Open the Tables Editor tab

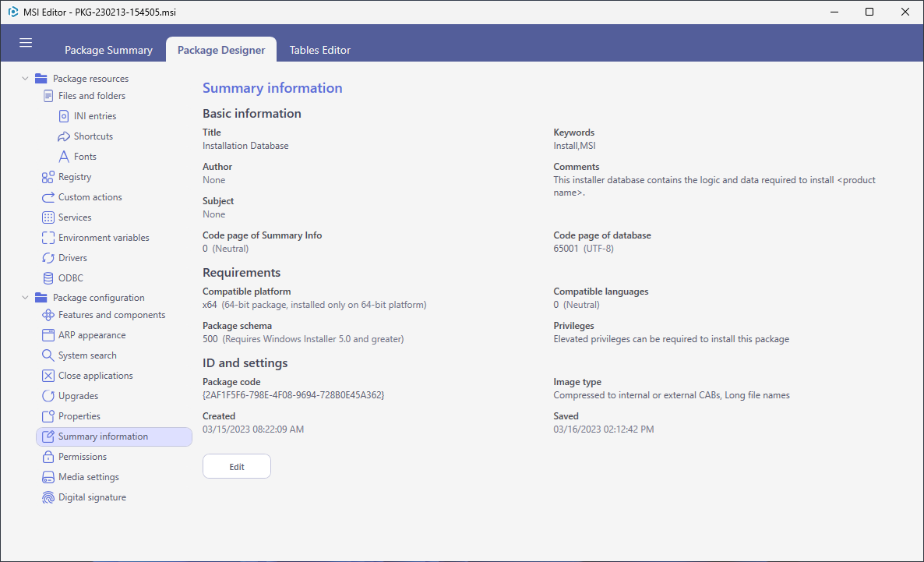tap(320, 50)
